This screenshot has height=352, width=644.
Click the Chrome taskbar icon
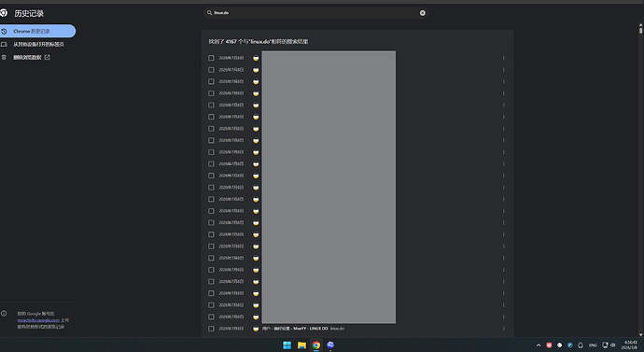tap(316, 345)
